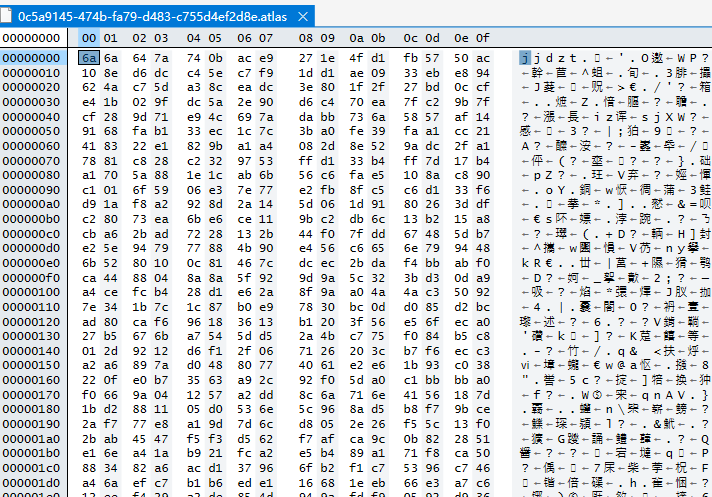
Task: Select row offset 000000c0
Action: (31, 234)
